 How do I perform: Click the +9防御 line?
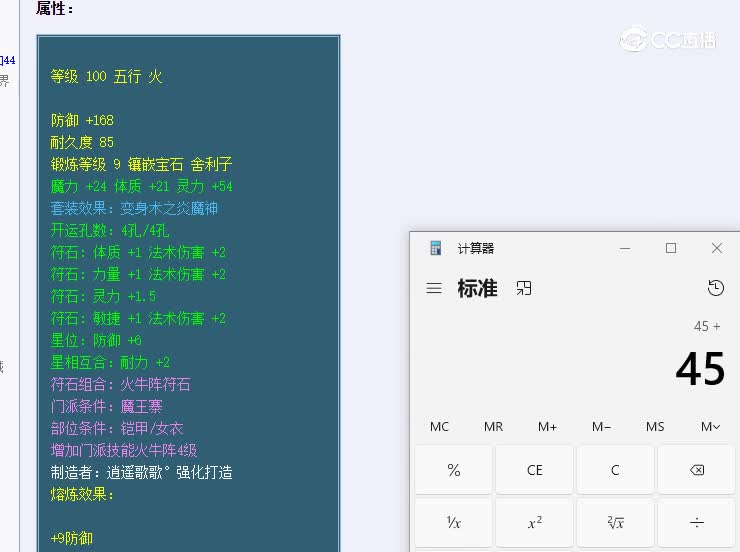point(71,538)
